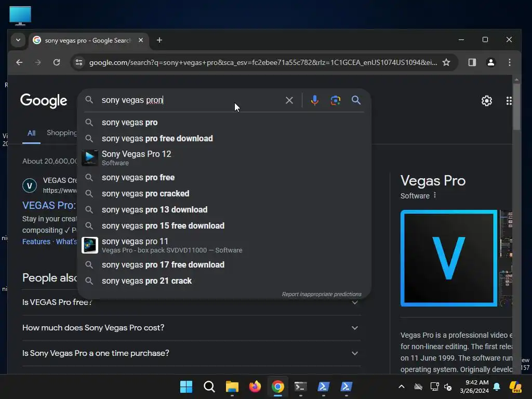Select suggestion 'sony vegas pro cracked'
532x399 pixels.
[224, 194]
